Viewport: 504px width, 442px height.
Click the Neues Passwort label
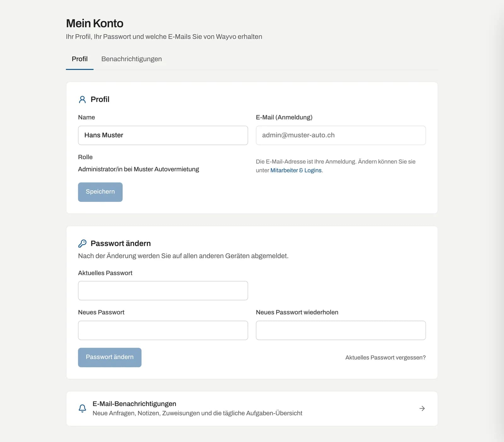[101, 312]
